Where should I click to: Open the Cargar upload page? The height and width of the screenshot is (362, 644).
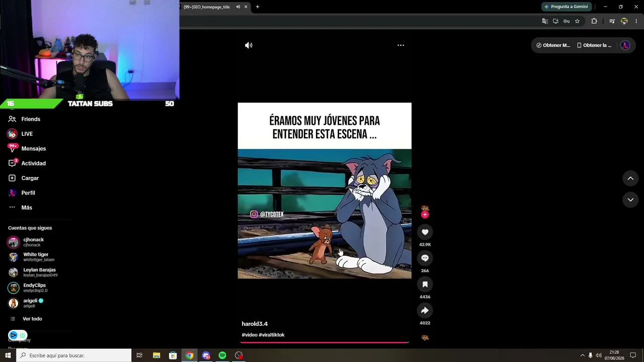click(x=23, y=178)
